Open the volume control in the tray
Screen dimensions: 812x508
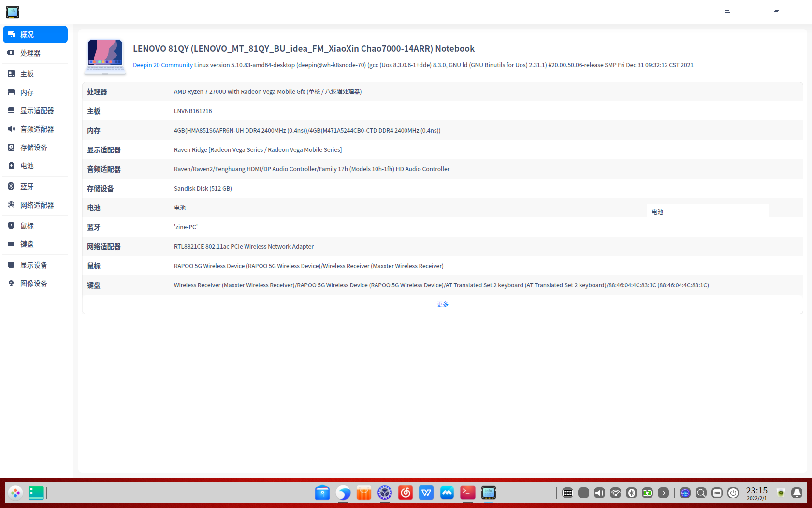coord(600,493)
